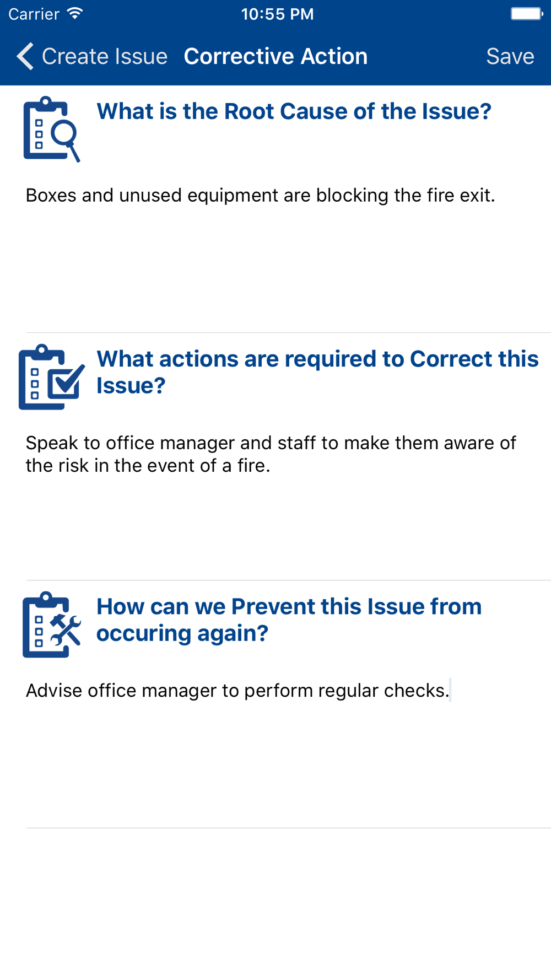Tap the 10:55 PM clock
Screen dimensions: 551x980
277,14
